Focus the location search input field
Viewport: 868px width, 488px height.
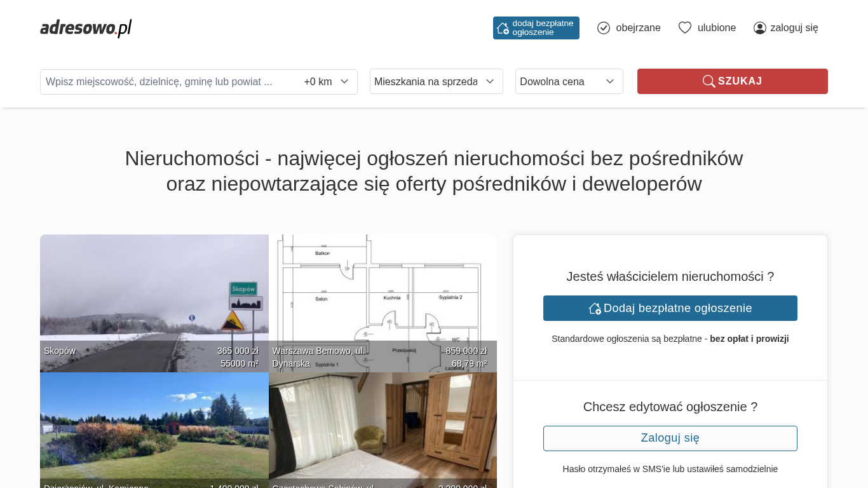[x=168, y=82]
